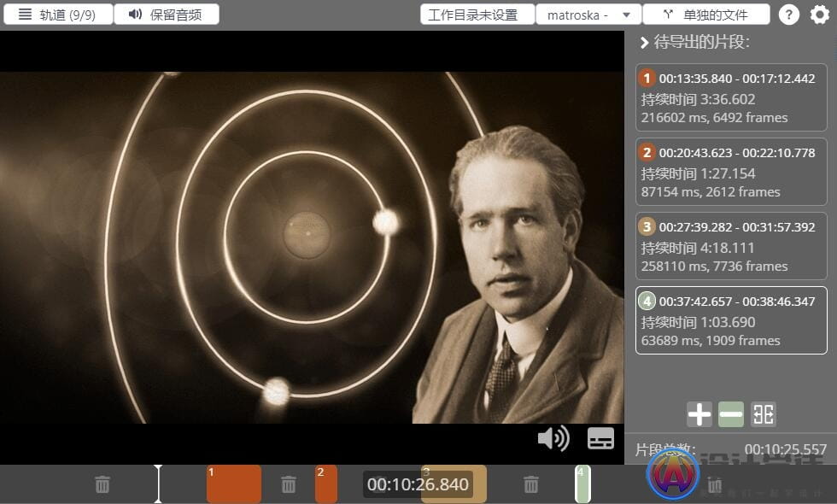Click the total segments time 00:10:25.557
837x504 pixels.
pyautogui.click(x=785, y=449)
